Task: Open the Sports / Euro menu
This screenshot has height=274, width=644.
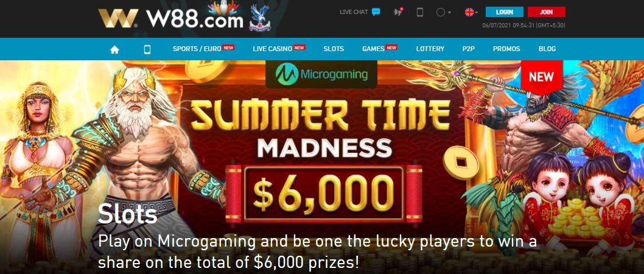Action: tap(203, 49)
